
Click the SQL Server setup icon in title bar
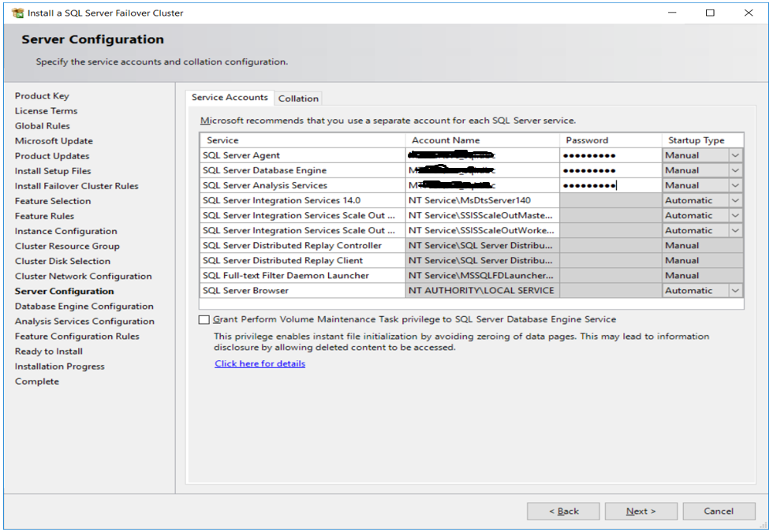[17, 13]
